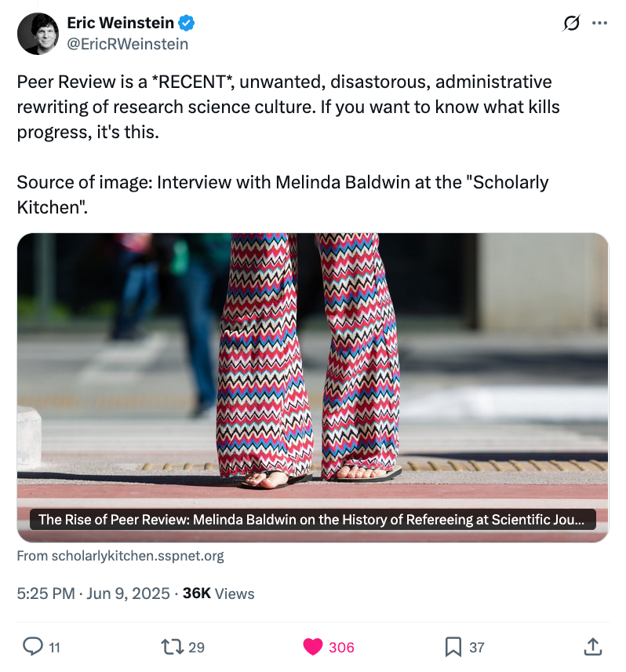Click the blue verified badge
626x672 pixels.
coord(187,24)
